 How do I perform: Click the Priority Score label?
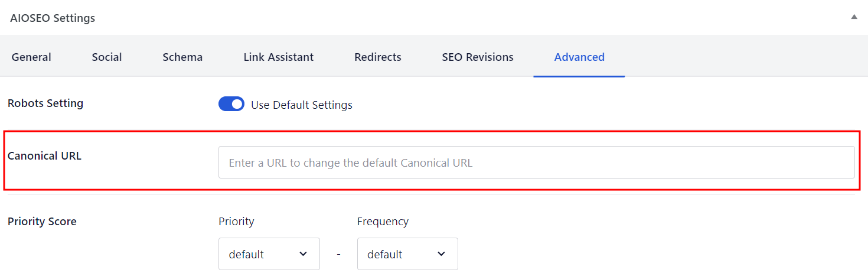pos(42,222)
